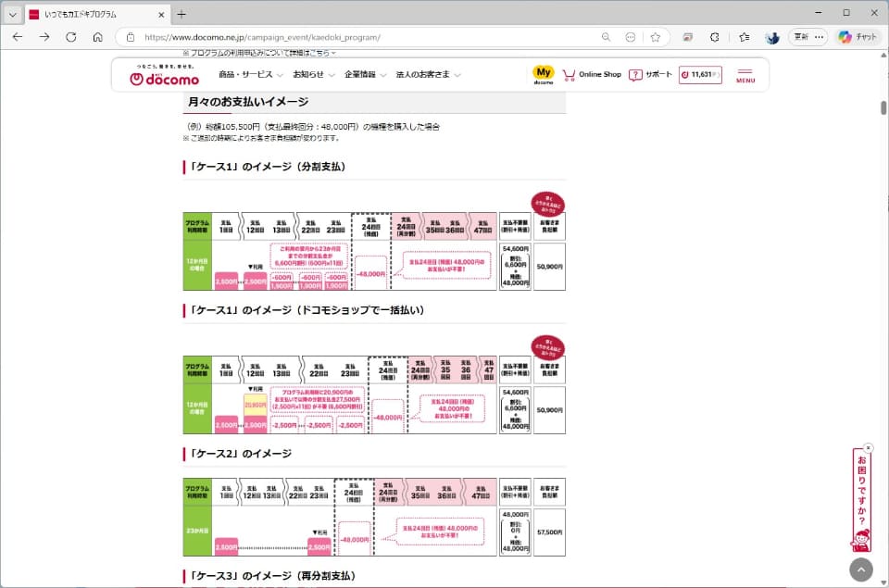
Task: Click the zoom magnifier icon in address bar
Action: (x=606, y=37)
